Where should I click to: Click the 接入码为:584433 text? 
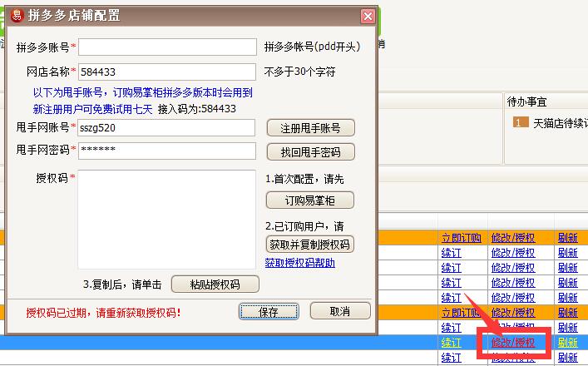pyautogui.click(x=197, y=109)
